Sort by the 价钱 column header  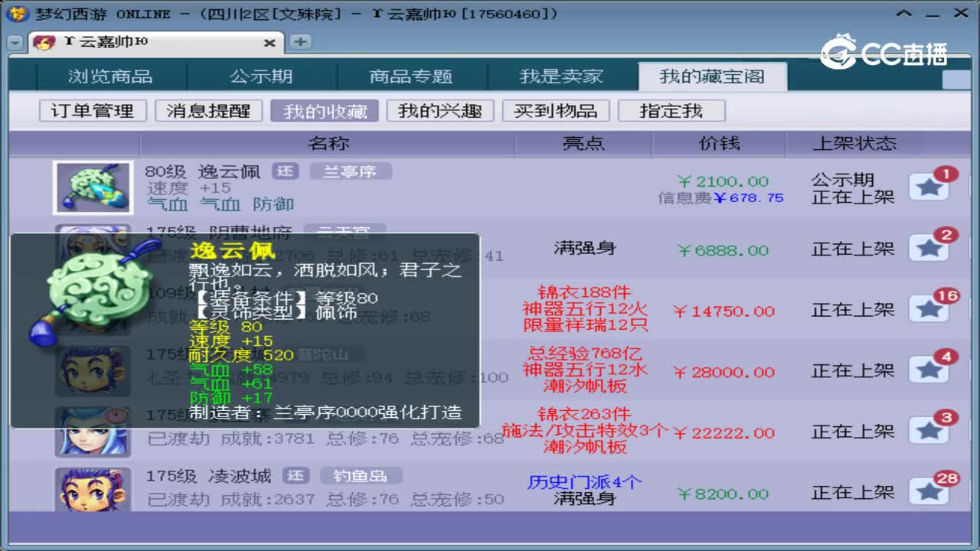719,144
